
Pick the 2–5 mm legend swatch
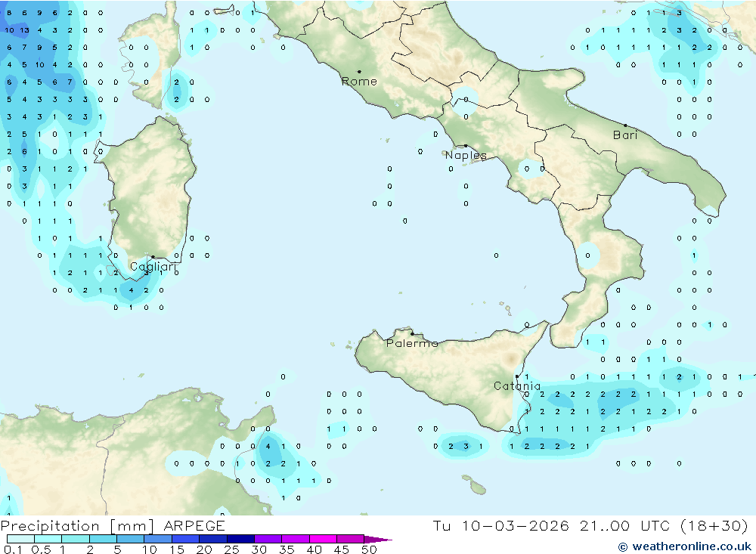(103, 539)
